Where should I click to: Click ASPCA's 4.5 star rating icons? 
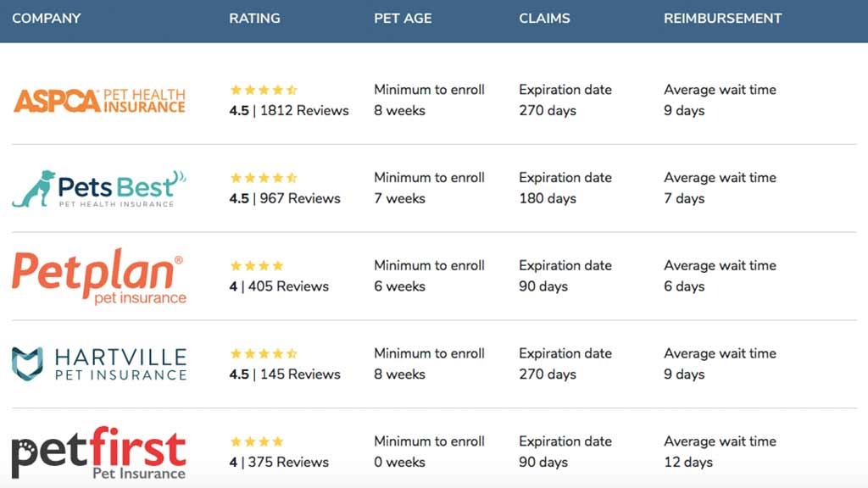264,90
